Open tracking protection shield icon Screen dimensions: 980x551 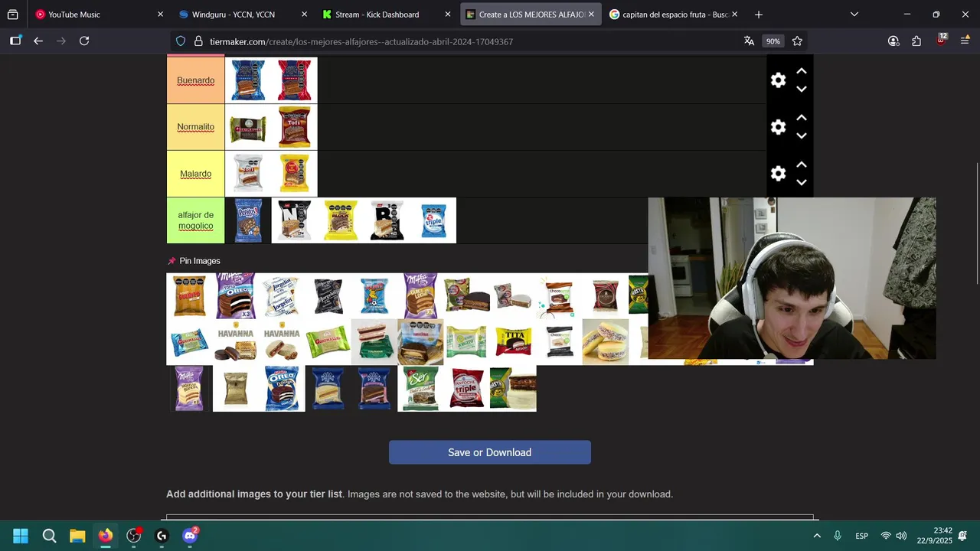(x=181, y=41)
